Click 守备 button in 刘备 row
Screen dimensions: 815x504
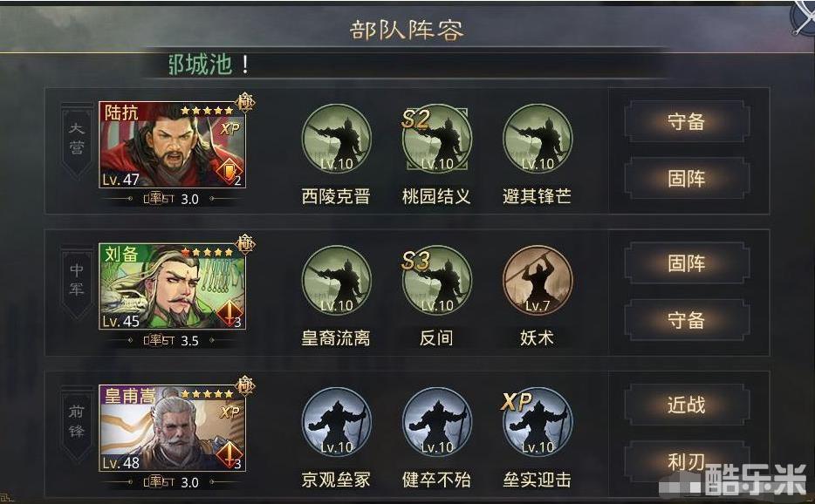click(687, 320)
